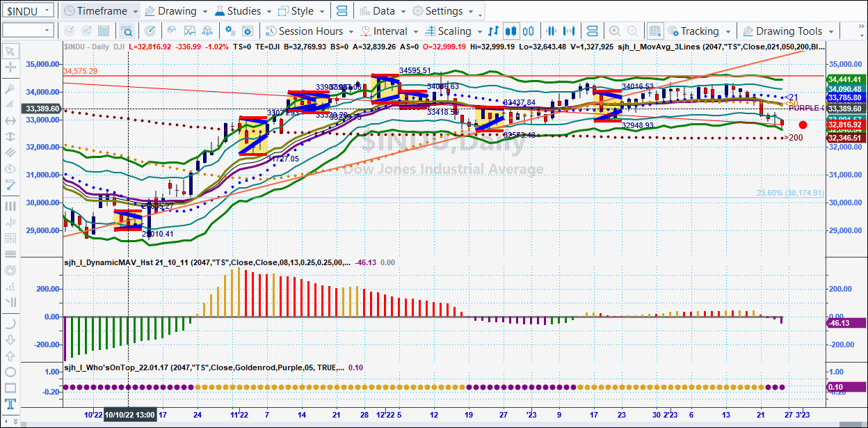
Task: Pick the horizontal double-arrow tool in left sidebar
Action: [x=10, y=120]
